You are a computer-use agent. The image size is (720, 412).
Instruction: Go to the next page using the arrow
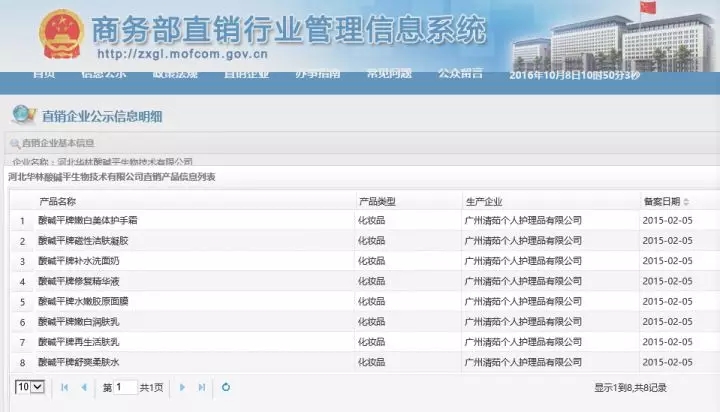pos(182,387)
